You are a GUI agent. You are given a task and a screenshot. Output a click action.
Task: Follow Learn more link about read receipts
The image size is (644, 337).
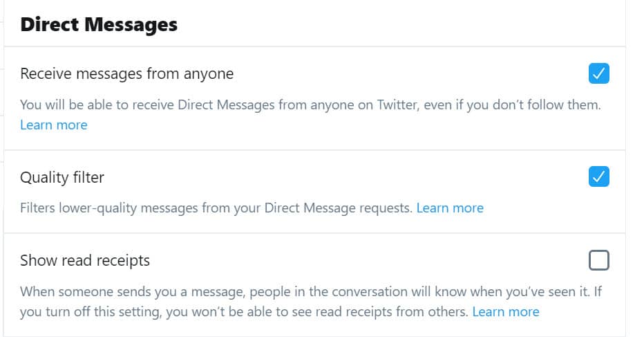[506, 311]
